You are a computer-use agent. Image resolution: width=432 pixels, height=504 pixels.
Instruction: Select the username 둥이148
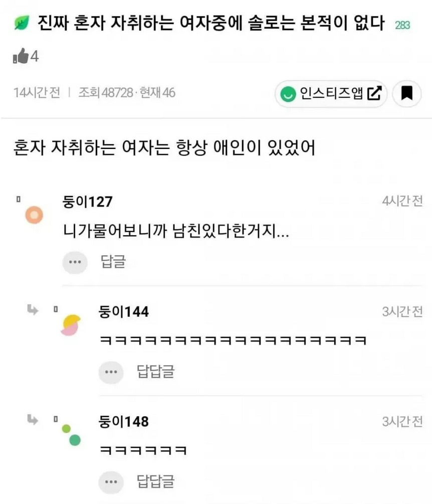[x=124, y=422]
